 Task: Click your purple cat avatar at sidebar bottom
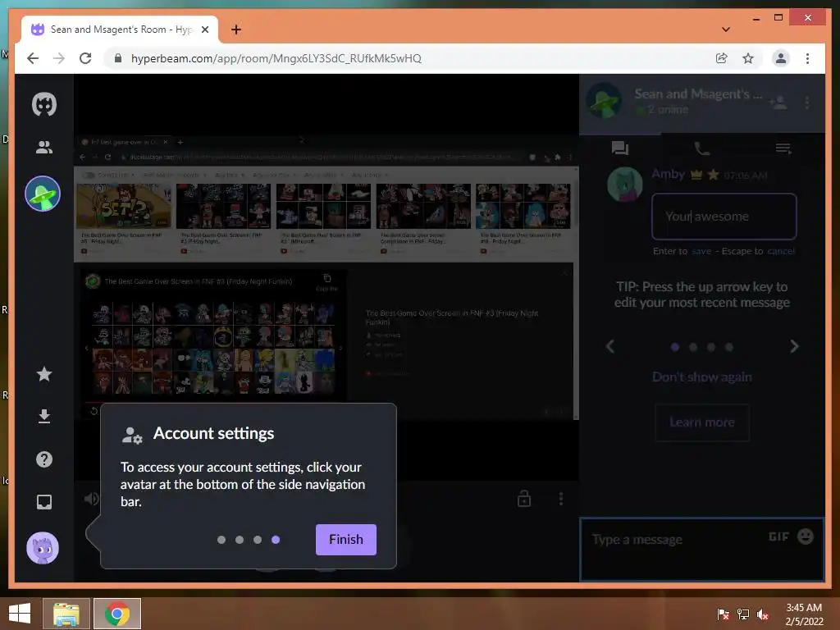43,548
